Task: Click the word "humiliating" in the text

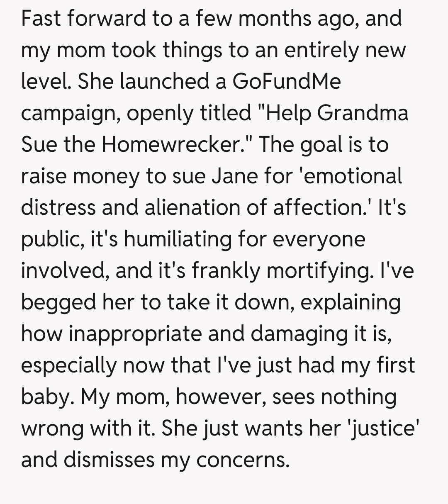Action: pos(178,239)
